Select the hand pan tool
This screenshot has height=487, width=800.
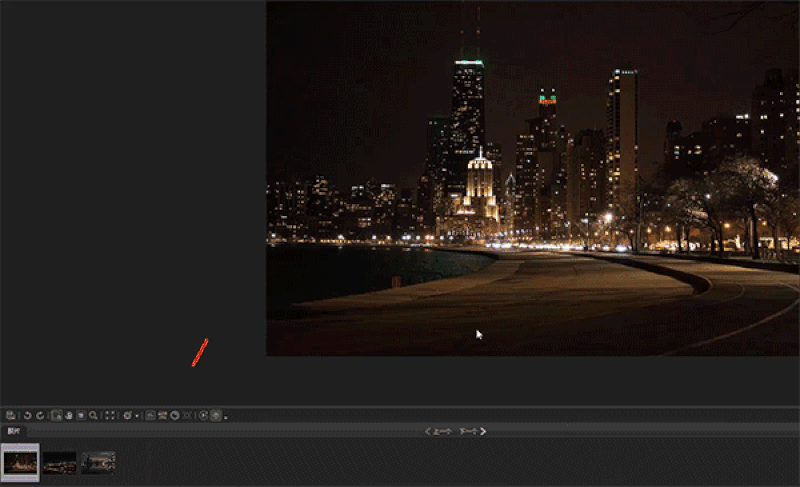(68, 415)
